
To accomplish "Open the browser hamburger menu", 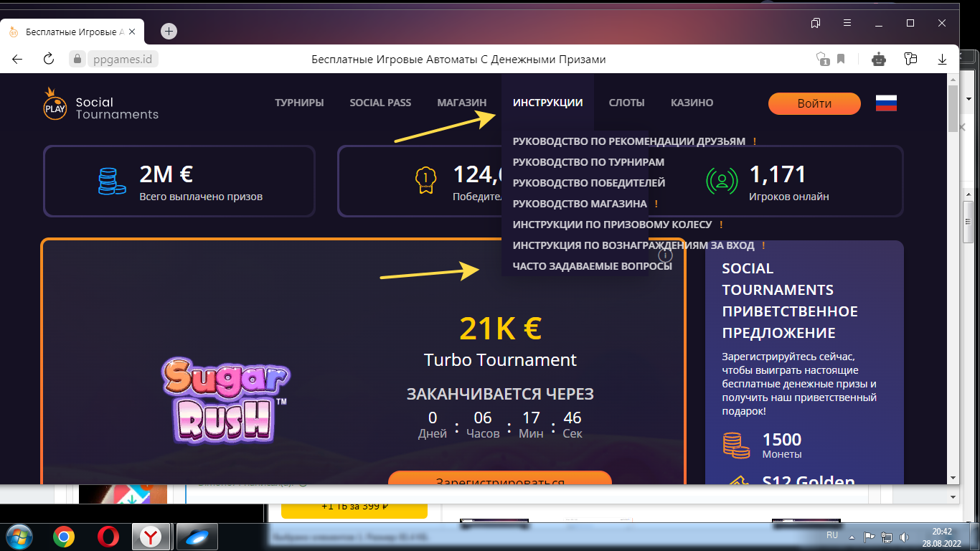I will coord(847,23).
